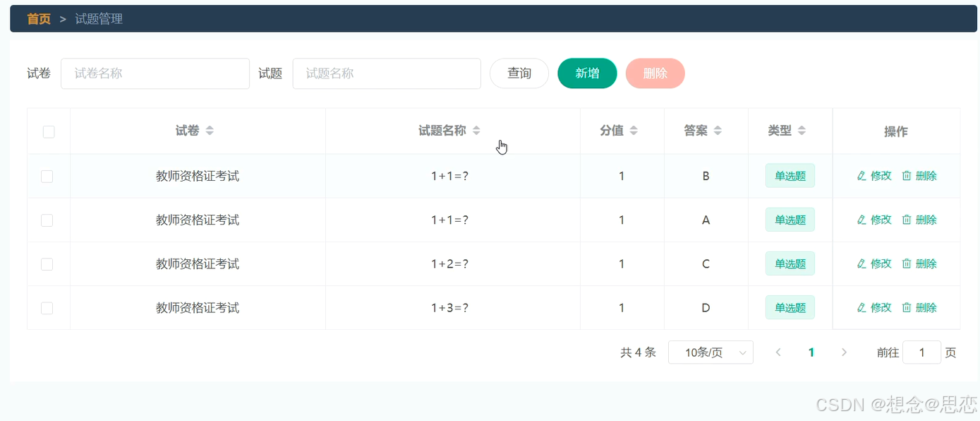This screenshot has width=980, height=421.
Task: Click the 操作 column header
Action: coord(896,131)
